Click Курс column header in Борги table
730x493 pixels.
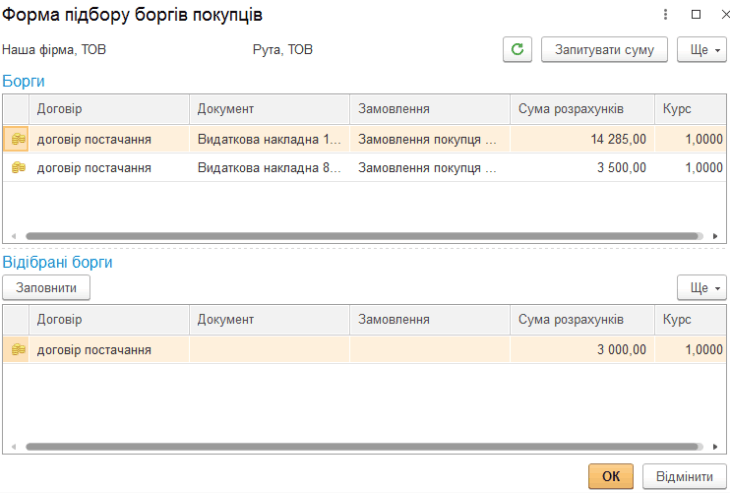tap(690, 109)
